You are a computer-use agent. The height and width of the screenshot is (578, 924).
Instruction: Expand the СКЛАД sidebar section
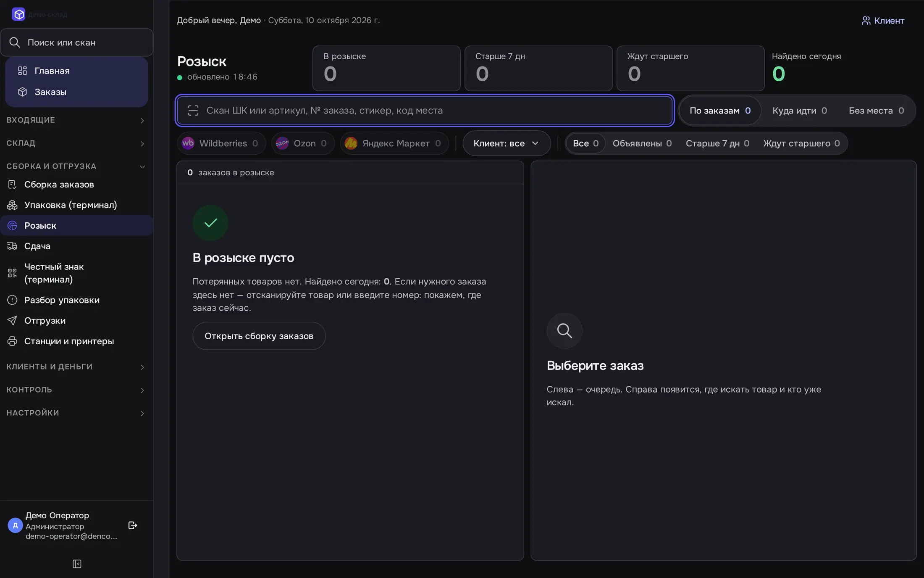76,143
